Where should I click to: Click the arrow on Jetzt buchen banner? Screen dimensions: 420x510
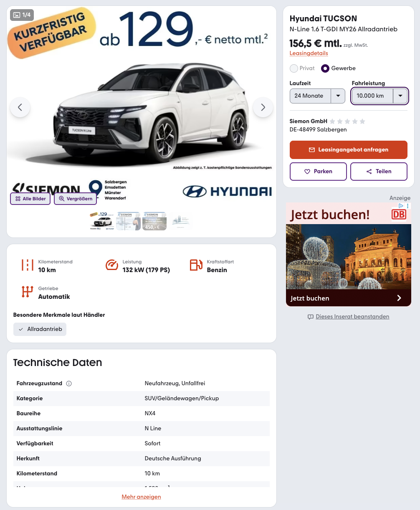[399, 298]
